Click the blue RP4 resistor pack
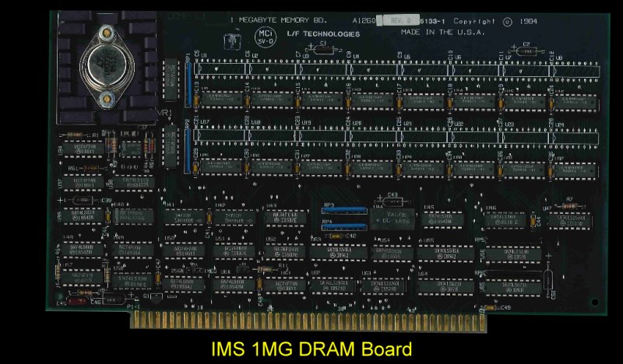This screenshot has width=623, height=364. tap(344, 226)
